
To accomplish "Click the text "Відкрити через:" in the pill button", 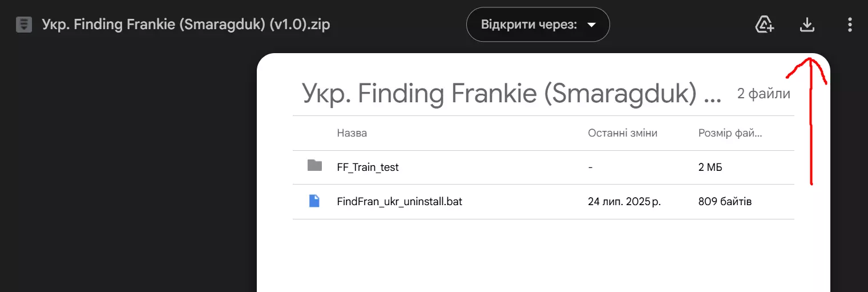I will 528,25.
